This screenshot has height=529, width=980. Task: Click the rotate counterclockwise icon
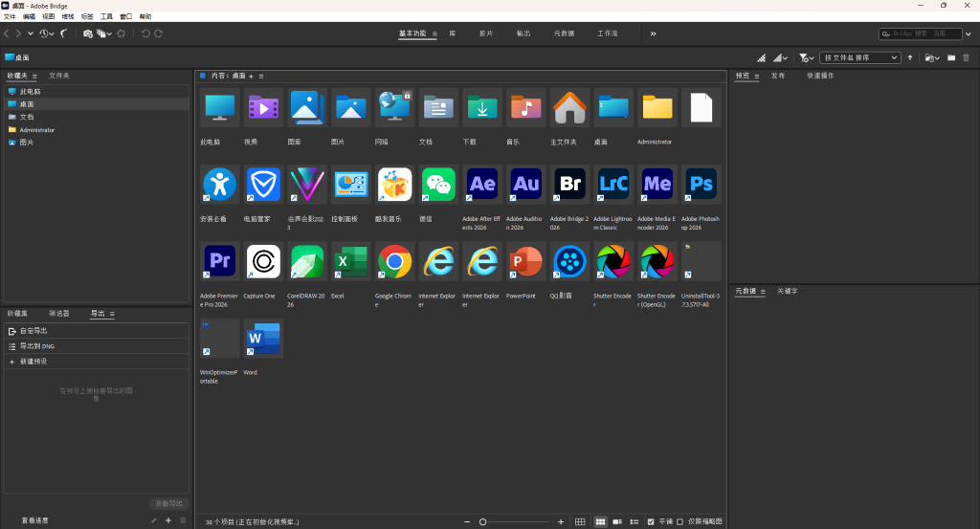click(145, 33)
